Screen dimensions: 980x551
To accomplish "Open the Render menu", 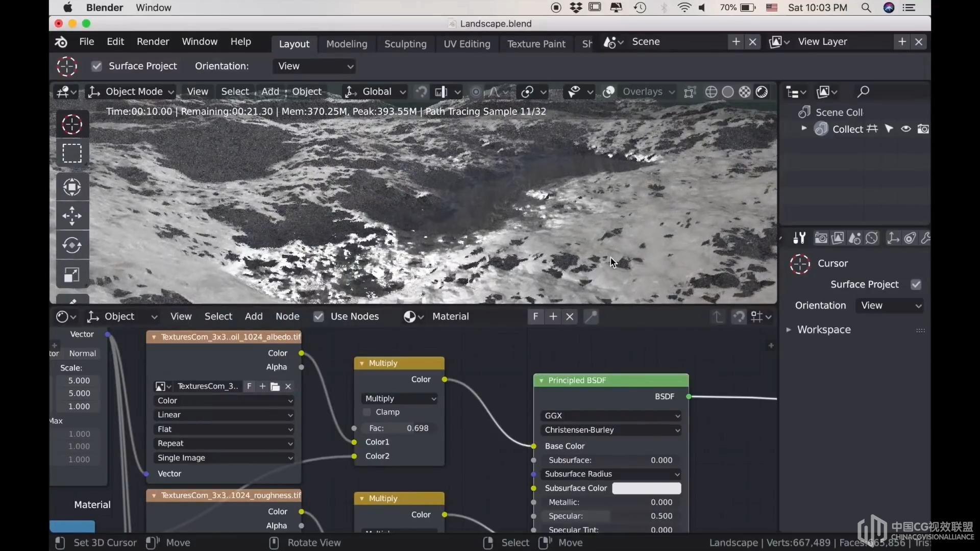I will (x=153, y=42).
